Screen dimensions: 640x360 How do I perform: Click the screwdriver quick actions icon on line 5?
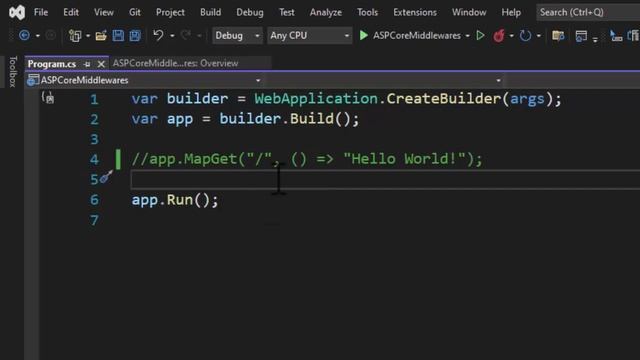click(x=106, y=177)
